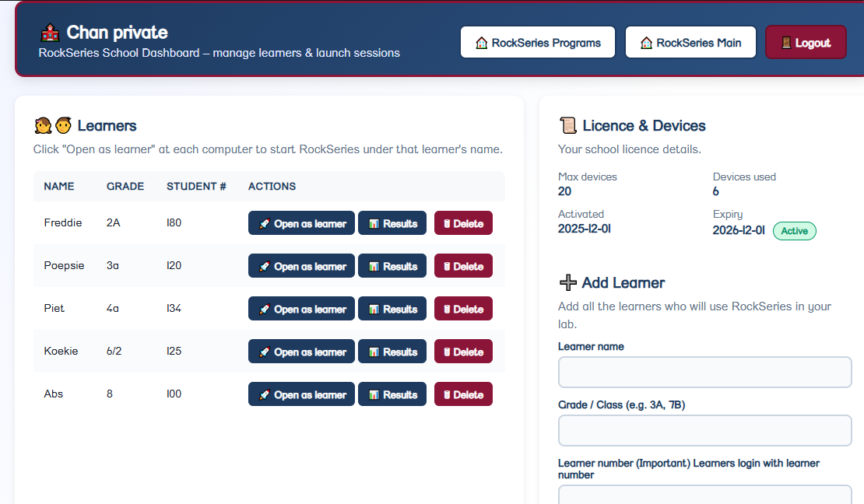Image resolution: width=864 pixels, height=504 pixels.
Task: Click the Grade / Class input field
Action: (704, 430)
